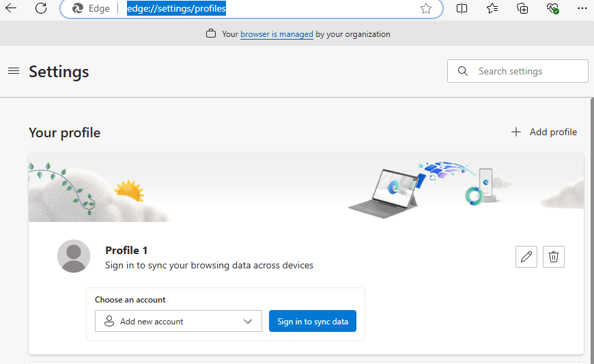Open the 'browser is managed' link
This screenshot has height=364, width=594.
tap(277, 34)
